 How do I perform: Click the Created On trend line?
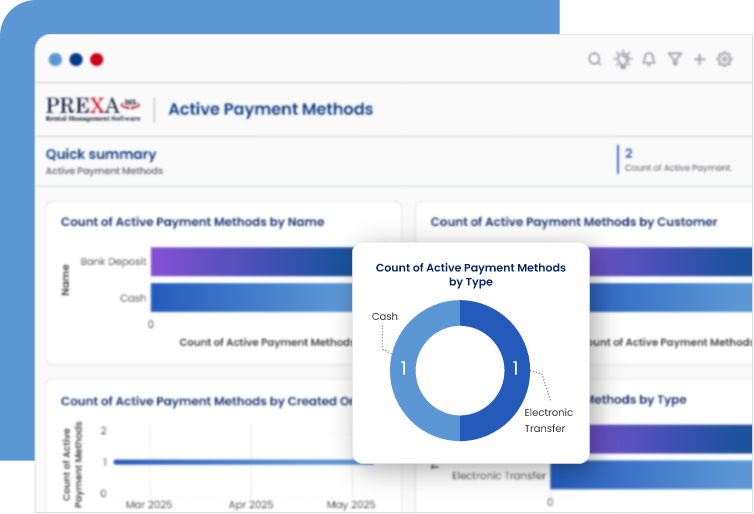click(240, 462)
